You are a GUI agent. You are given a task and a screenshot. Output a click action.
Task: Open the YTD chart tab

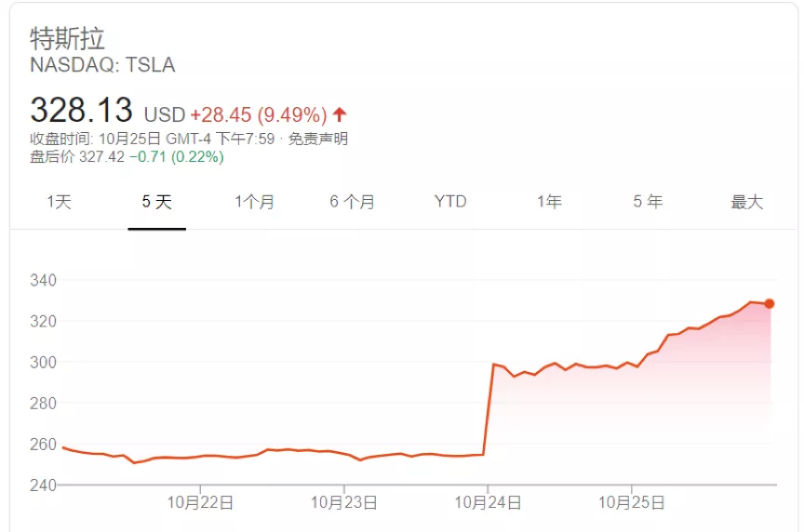coord(450,202)
